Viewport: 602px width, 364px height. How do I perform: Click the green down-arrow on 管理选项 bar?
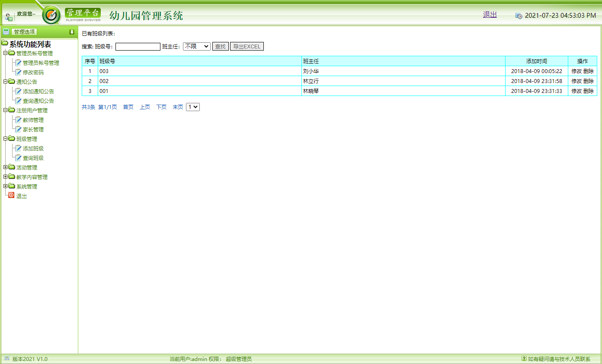click(72, 31)
